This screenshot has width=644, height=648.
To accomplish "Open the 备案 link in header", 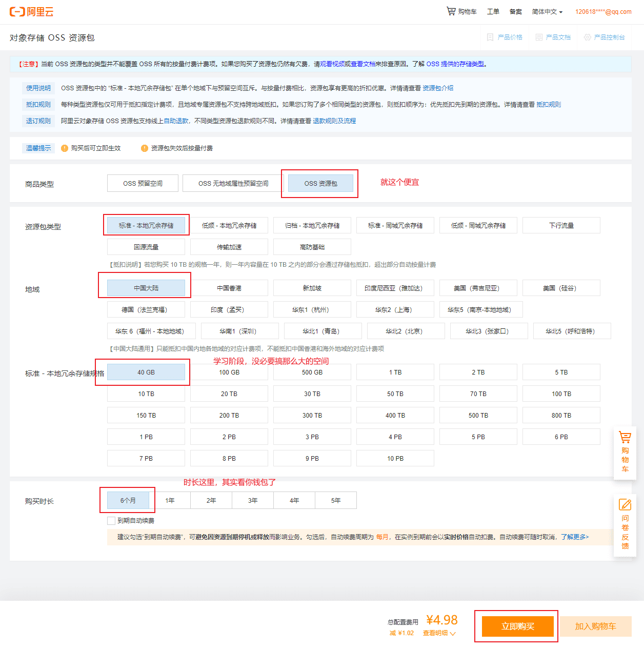I will [516, 12].
